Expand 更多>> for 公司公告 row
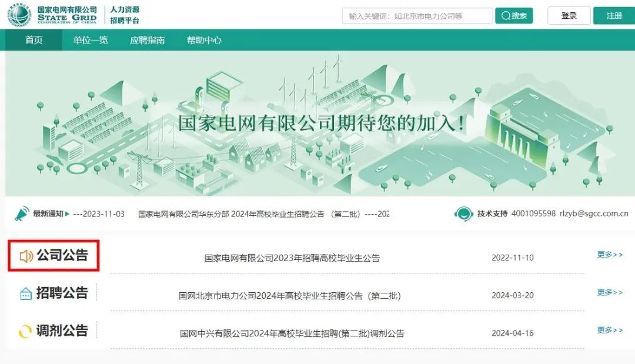 click(610, 255)
